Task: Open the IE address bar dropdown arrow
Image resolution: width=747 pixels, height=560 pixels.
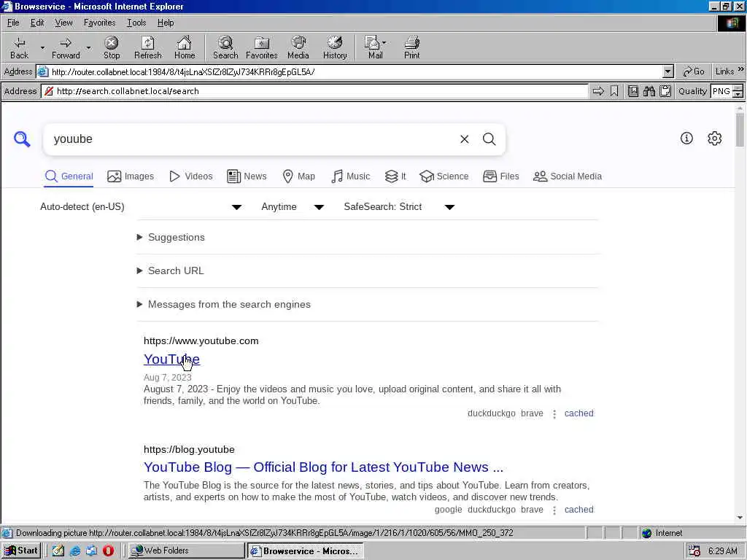Action: point(668,72)
